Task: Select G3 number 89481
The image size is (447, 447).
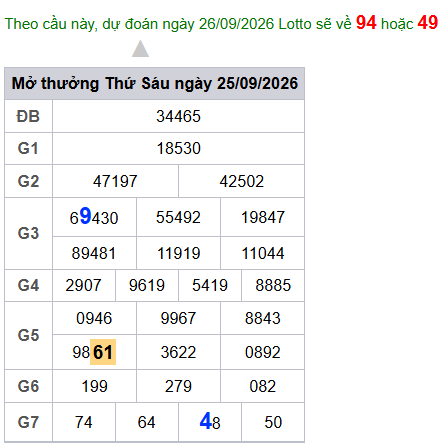Action: pos(94,253)
